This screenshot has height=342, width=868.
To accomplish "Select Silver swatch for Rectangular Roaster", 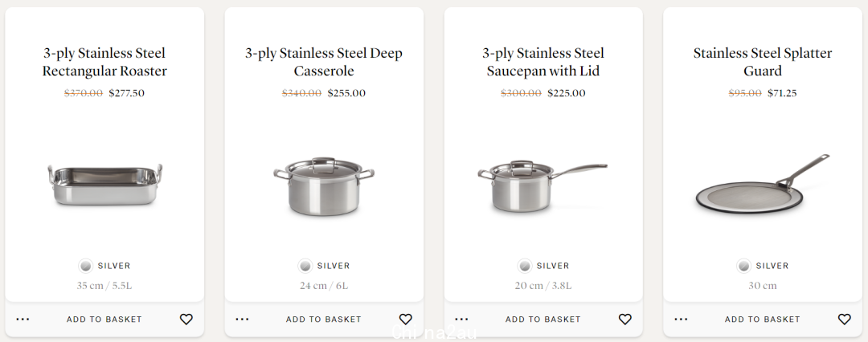I will (x=86, y=267).
